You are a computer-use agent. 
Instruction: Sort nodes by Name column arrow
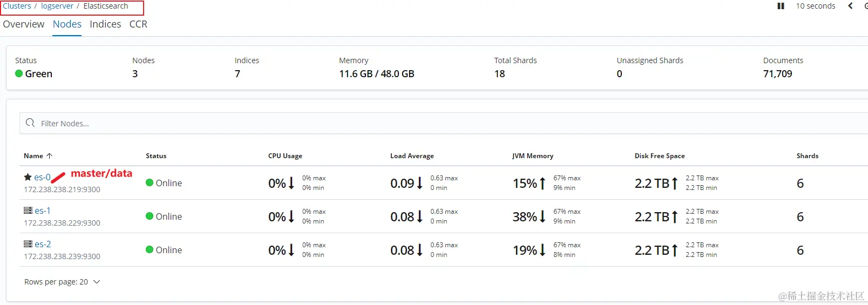(49, 156)
